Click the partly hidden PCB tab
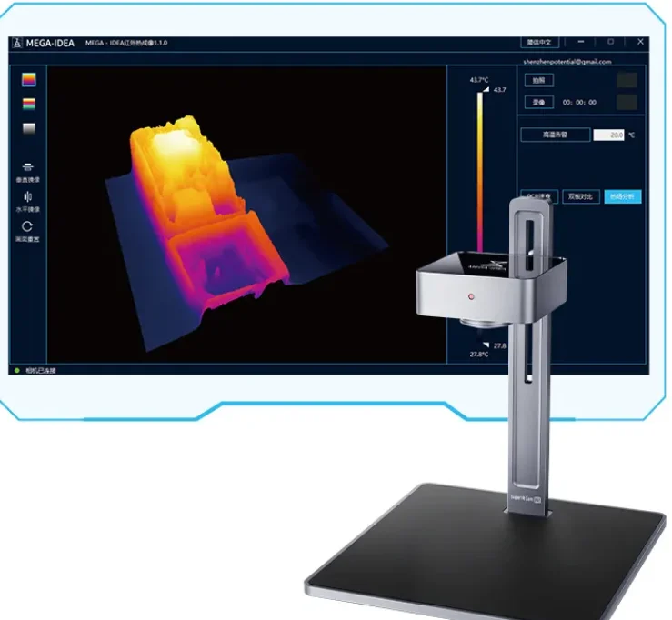This screenshot has width=672, height=620. [538, 196]
